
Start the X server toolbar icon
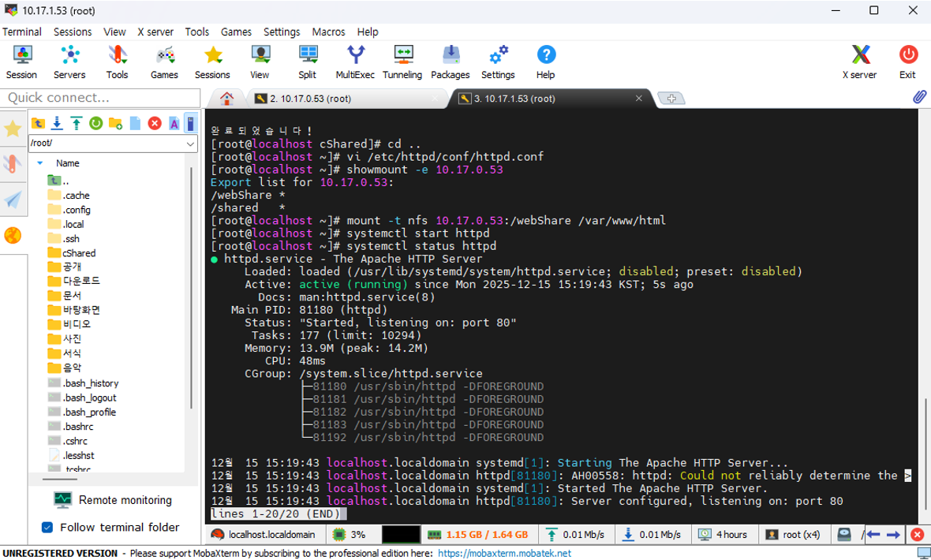pyautogui.click(x=860, y=62)
